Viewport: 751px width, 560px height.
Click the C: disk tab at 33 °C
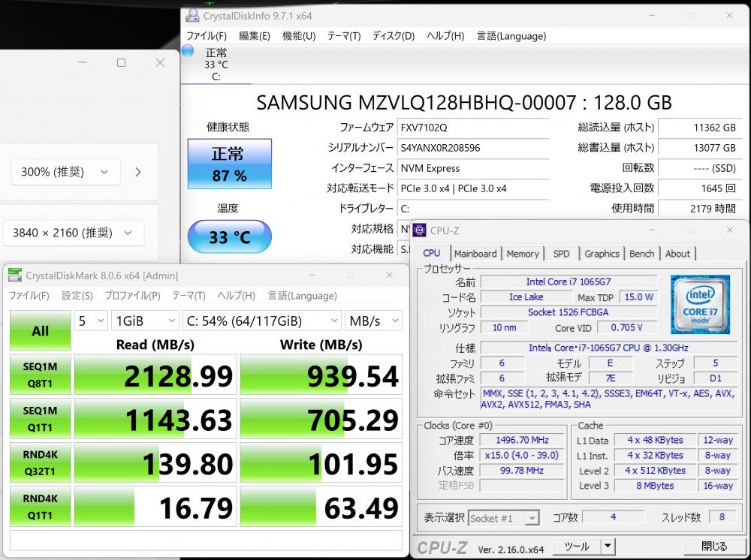coord(216,64)
